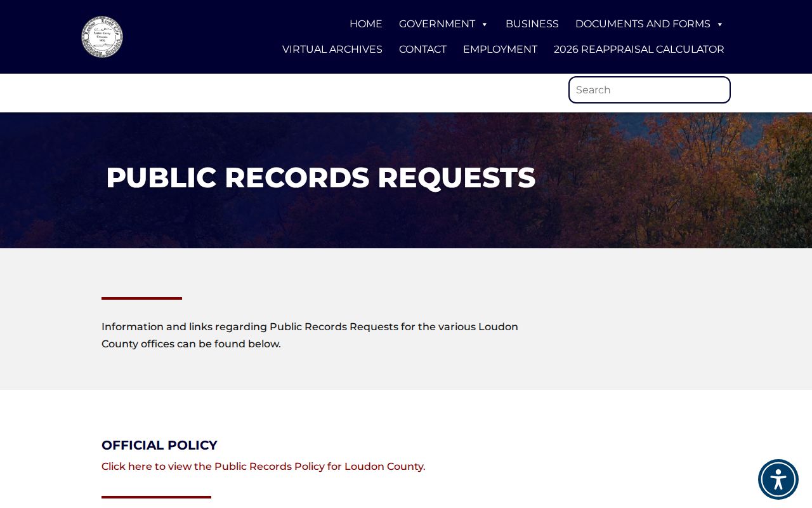Open the Government menu
This screenshot has height=508, width=812.
point(437,24)
